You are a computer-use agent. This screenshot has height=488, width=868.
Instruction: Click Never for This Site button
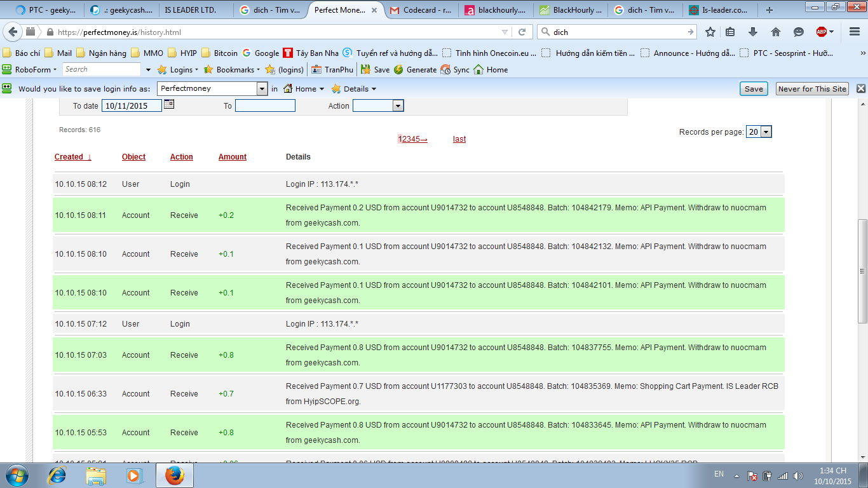(812, 89)
